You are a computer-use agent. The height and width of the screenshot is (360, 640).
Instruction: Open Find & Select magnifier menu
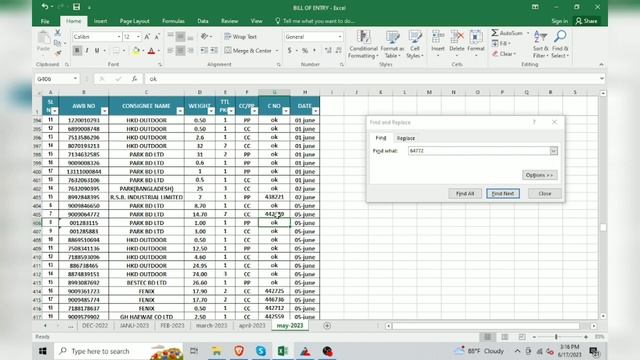click(560, 44)
